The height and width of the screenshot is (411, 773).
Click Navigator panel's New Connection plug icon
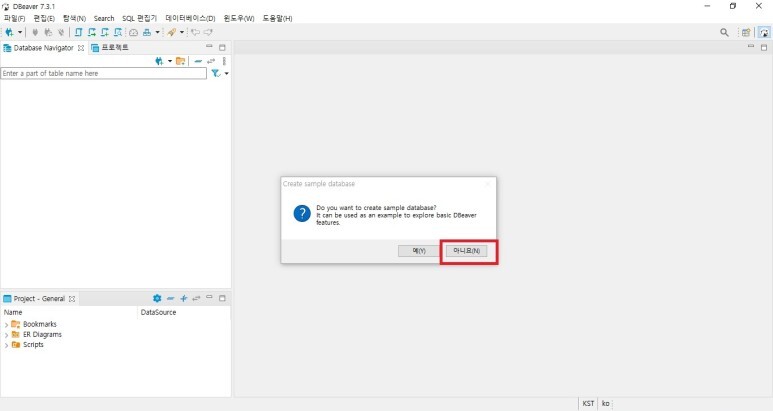[x=159, y=61]
